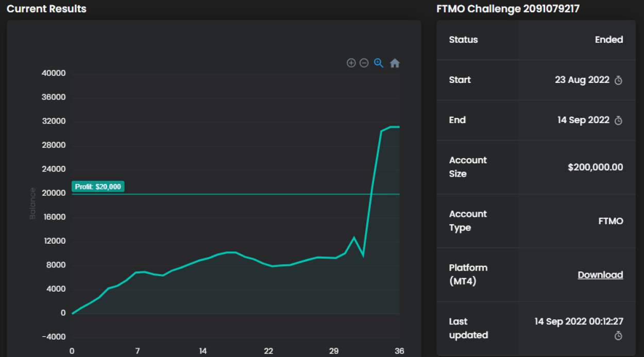Click the clock icon under Last updated time
This screenshot has width=644, height=357.
619,336
